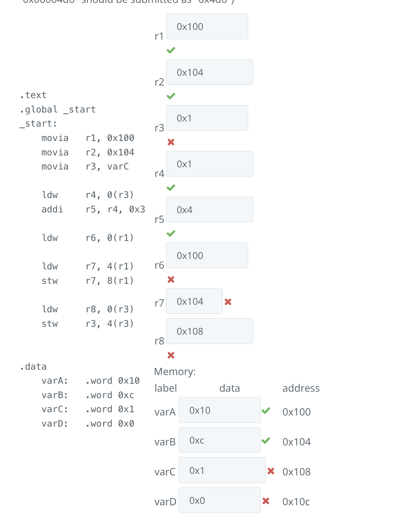The width and height of the screenshot is (420, 515).
Task: Click the red X beside varD's value
Action: pos(266,501)
